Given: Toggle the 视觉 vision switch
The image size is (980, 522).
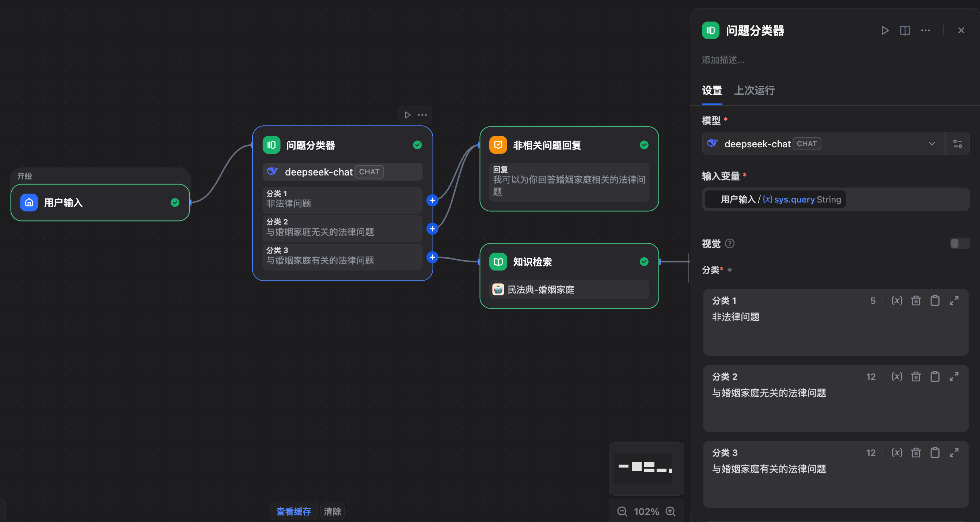Looking at the screenshot, I should 959,243.
